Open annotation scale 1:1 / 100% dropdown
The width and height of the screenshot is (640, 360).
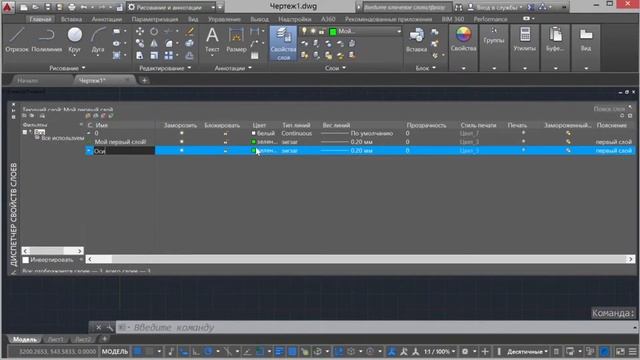(439, 351)
